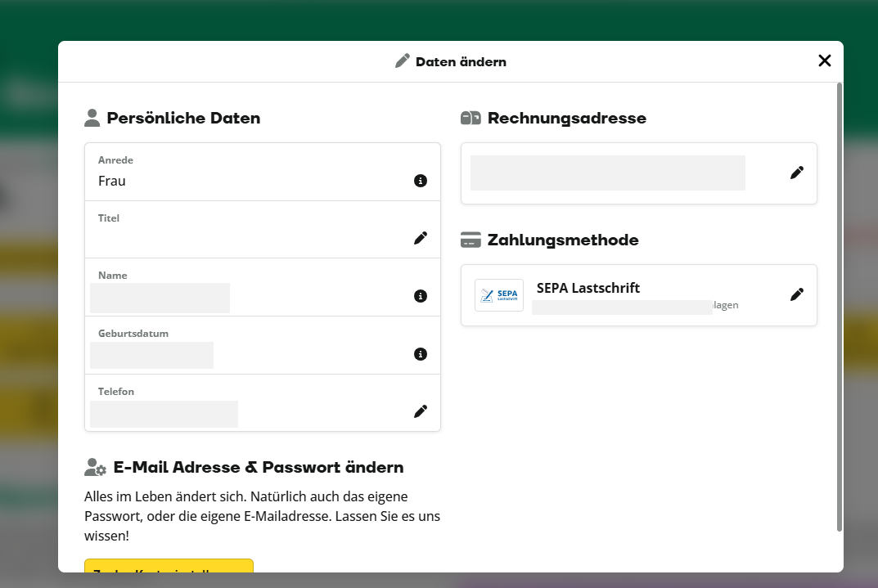Click the SEPA Lastschrift logo
Screen dimensions: 878x588
[499, 295]
